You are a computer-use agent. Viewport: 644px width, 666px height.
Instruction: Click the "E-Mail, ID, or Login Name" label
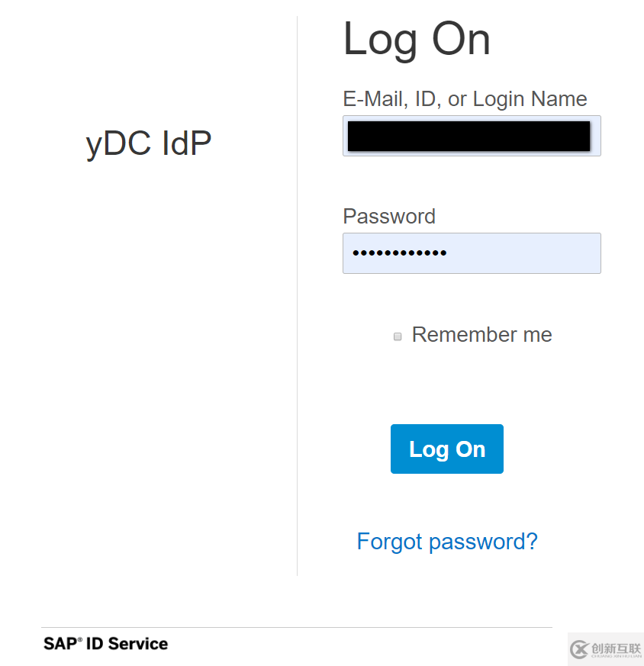pos(465,99)
